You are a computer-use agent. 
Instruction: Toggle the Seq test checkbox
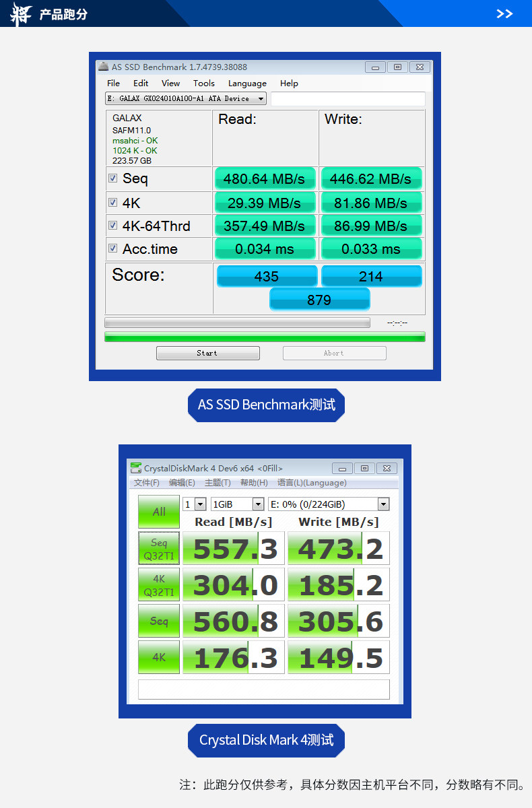tap(112, 178)
